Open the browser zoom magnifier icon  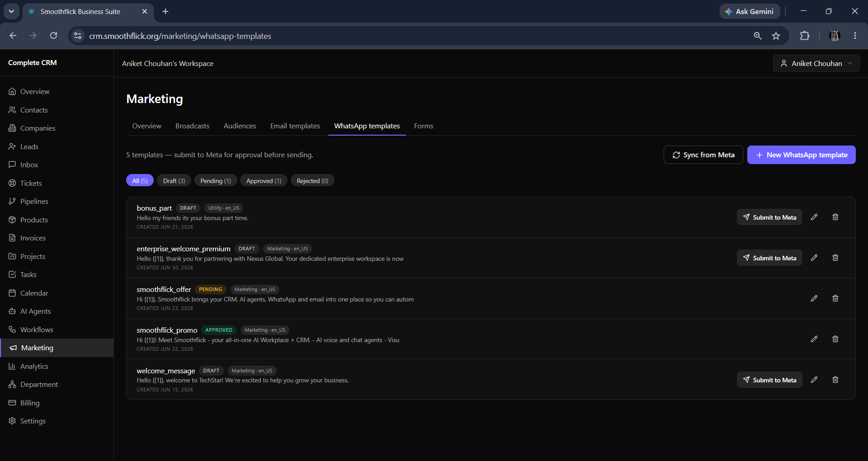(758, 36)
